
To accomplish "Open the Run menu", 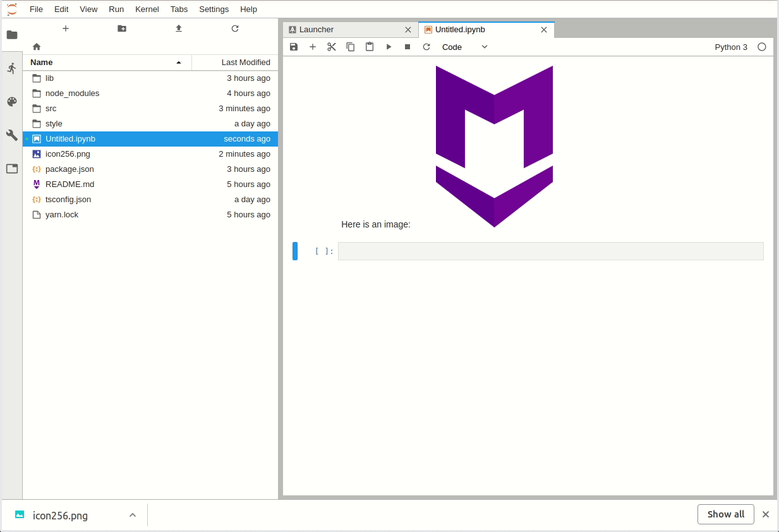I will (116, 9).
